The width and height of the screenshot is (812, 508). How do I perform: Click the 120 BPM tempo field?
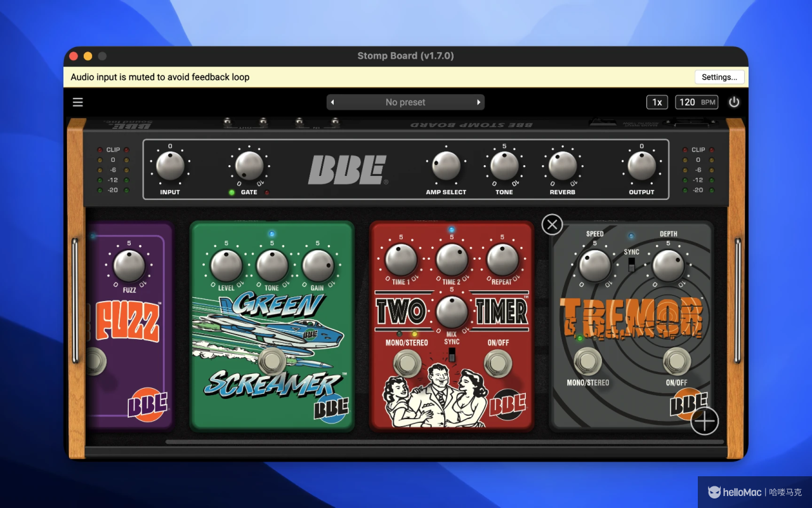[697, 102]
